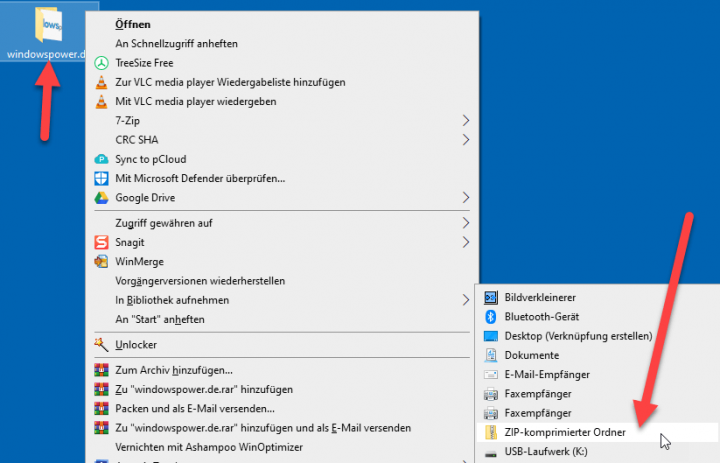The width and height of the screenshot is (720, 463).
Task: Select E-Mail-Empfänger in the submenu
Action: [x=598, y=375]
